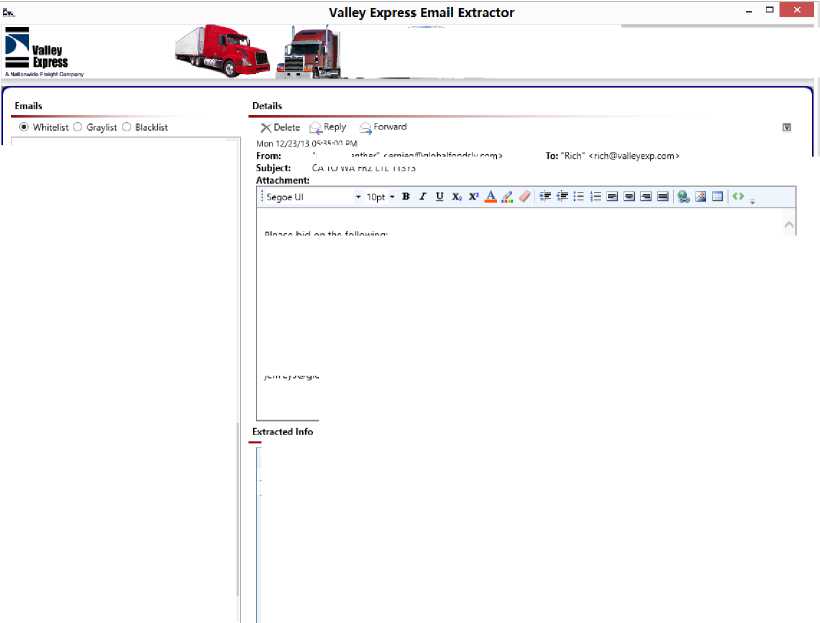Insert a numbered list
Viewport: 820px width, 623px height.
coord(596,197)
